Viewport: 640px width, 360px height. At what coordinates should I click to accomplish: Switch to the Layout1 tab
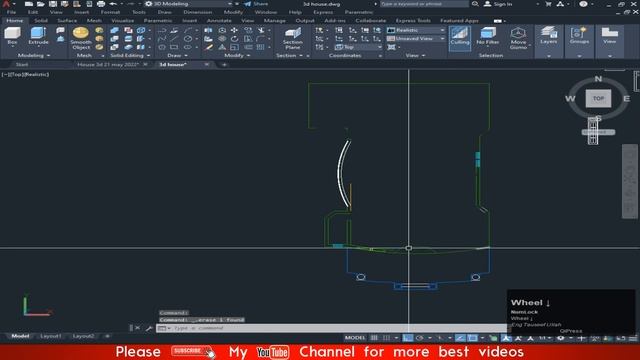click(x=51, y=336)
